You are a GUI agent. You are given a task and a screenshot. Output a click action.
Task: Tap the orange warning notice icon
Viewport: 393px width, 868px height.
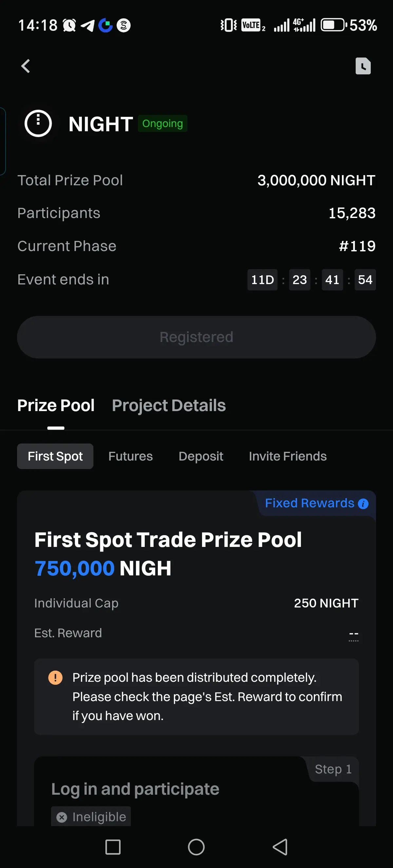55,677
